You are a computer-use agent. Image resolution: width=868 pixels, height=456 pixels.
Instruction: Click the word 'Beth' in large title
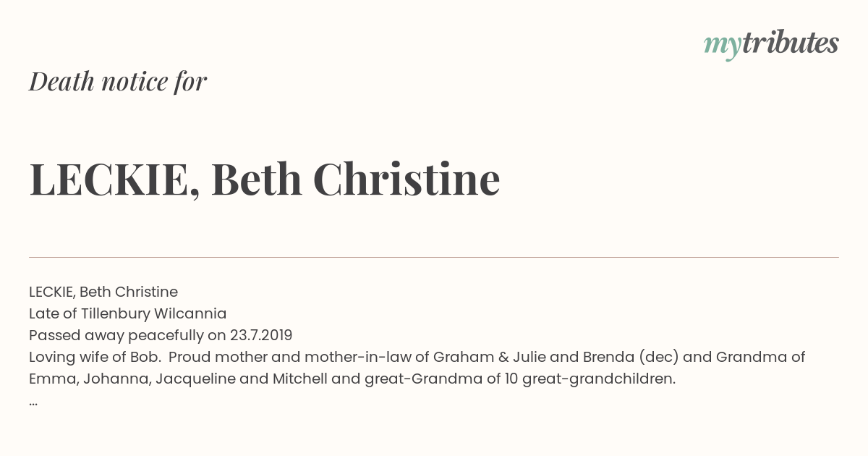[257, 179]
